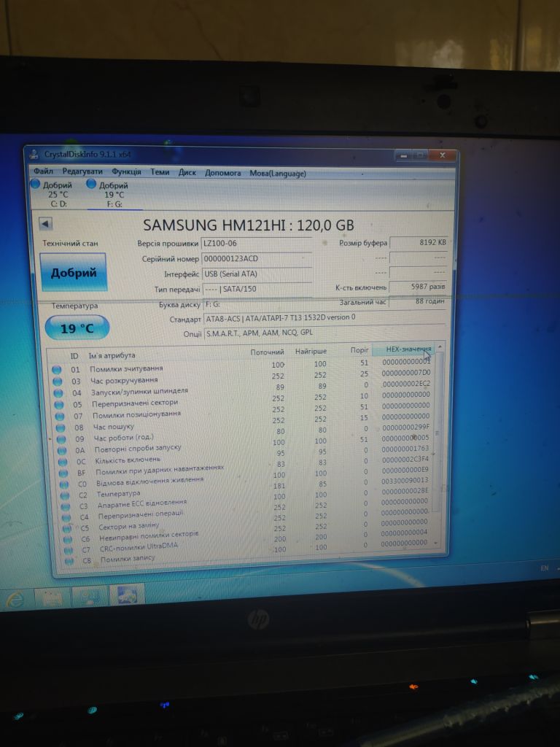Select the CRC-помилки UltraDMA attribute name
Viewport: 560px width, 747px height.
coord(139,547)
